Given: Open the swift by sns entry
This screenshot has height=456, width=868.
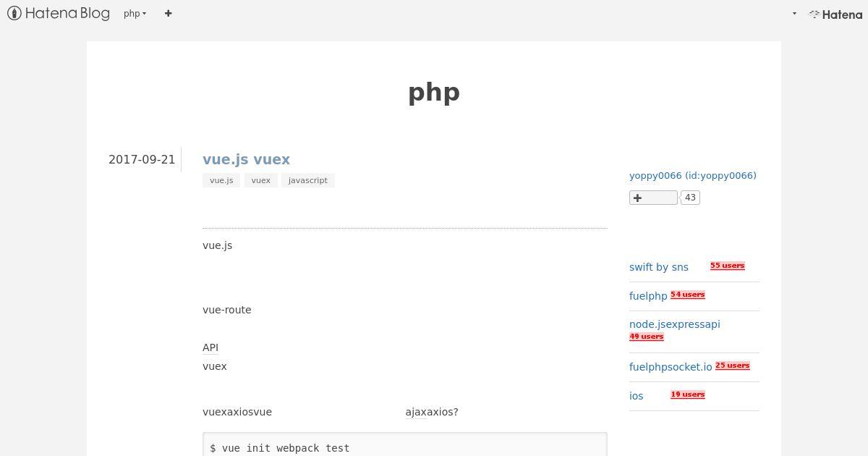Looking at the screenshot, I should click(x=659, y=267).
